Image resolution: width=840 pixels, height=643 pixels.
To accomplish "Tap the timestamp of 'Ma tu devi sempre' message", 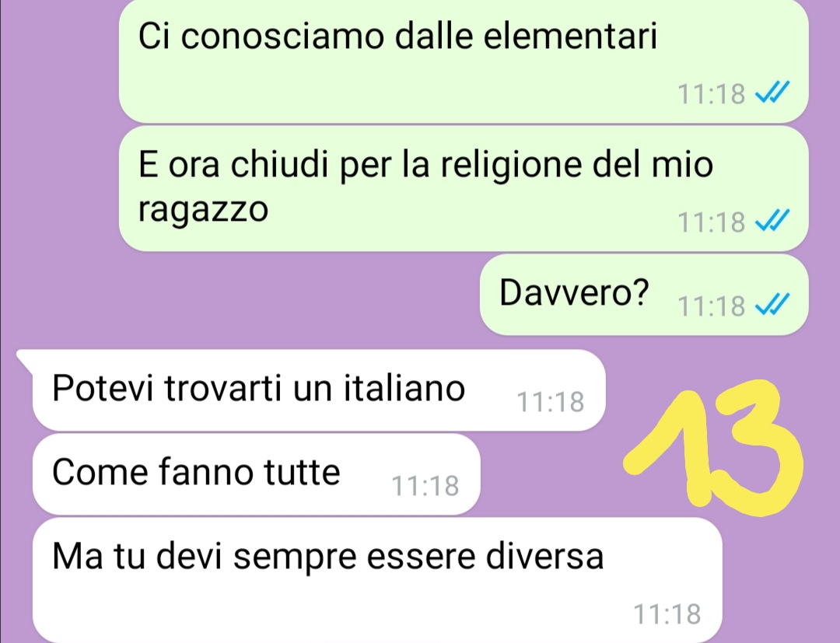I will 667,614.
